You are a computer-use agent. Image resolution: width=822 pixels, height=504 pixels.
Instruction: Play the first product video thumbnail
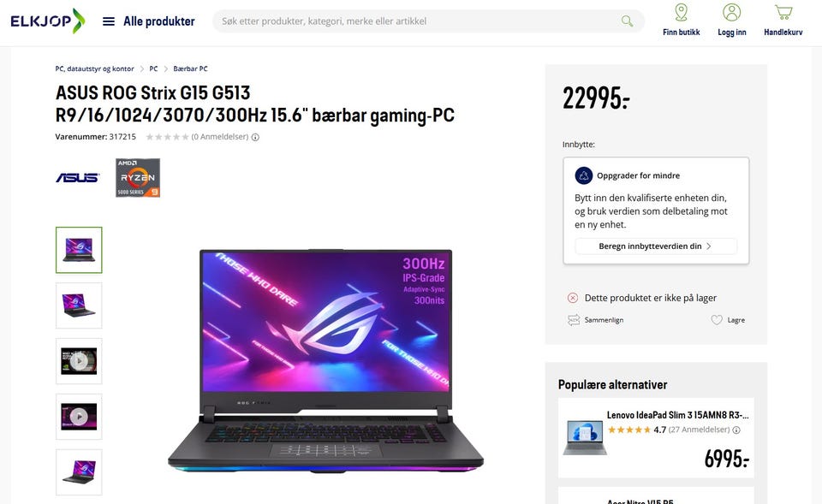79,361
